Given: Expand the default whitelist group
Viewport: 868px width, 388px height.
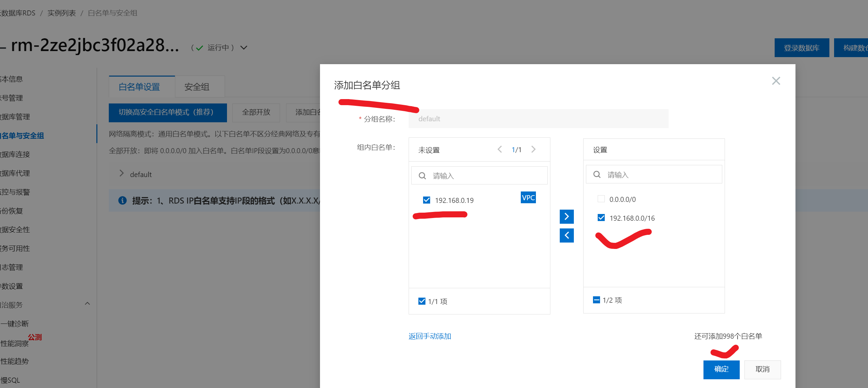Looking at the screenshot, I should (x=122, y=174).
